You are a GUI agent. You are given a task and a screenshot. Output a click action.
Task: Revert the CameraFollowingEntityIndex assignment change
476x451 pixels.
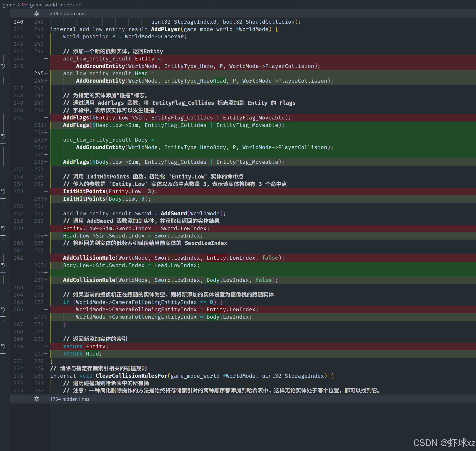point(3,310)
